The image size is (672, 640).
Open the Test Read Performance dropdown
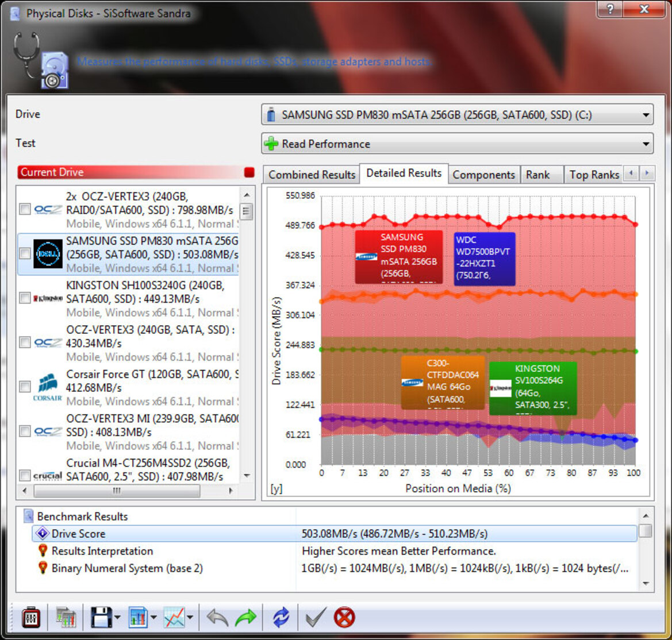click(457, 144)
